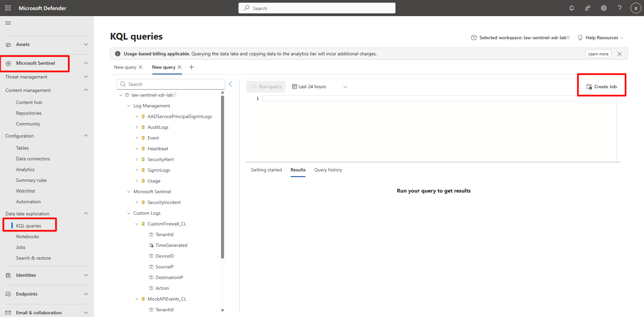The height and width of the screenshot is (317, 644).
Task: Click the TimeGenerated column icon under CustomFirewall_CL
Action: (x=151, y=245)
